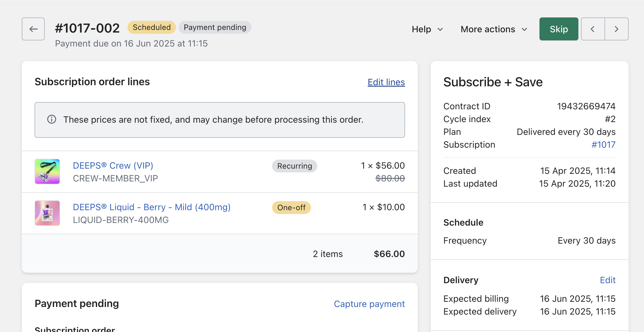Click the Contract ID number 19432669474
This screenshot has width=644, height=332.
pos(586,106)
